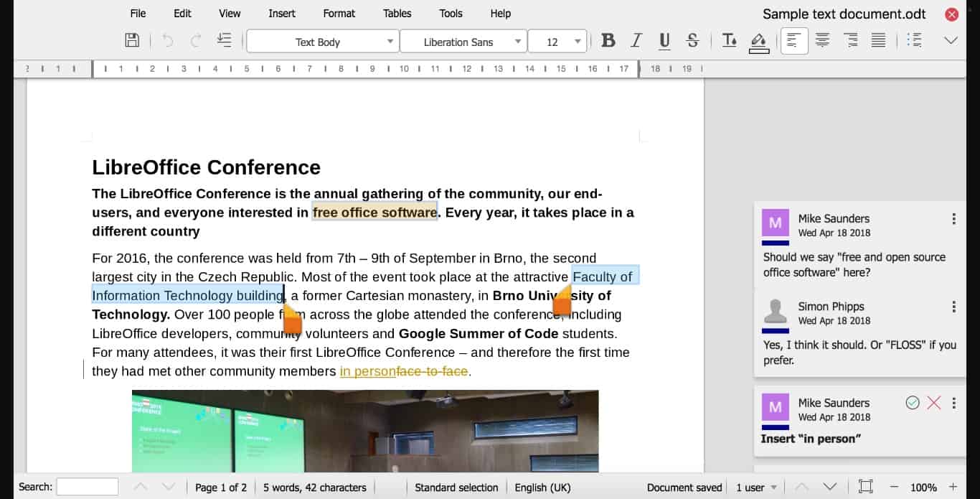
Task: Open the Insert menu
Action: 282,14
